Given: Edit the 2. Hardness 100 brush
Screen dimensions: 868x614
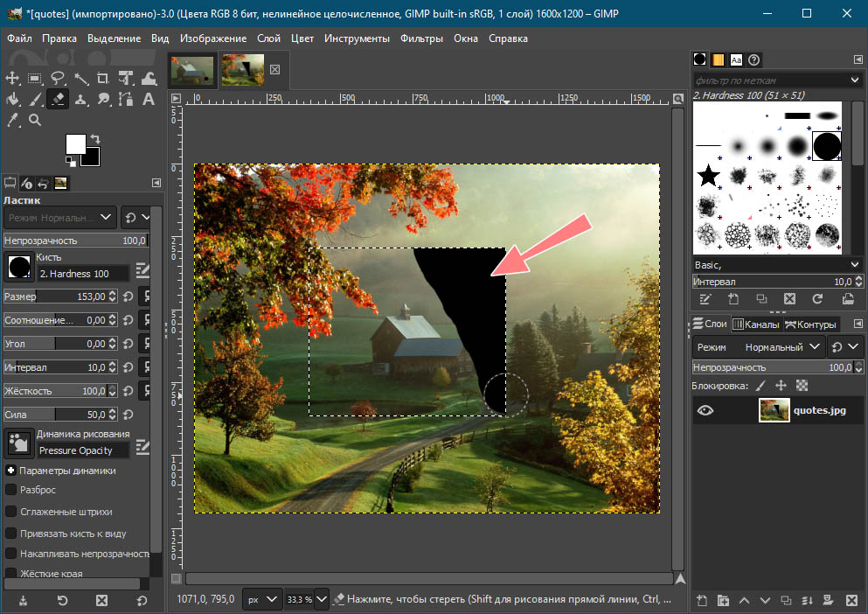Looking at the screenshot, I should pos(142,270).
